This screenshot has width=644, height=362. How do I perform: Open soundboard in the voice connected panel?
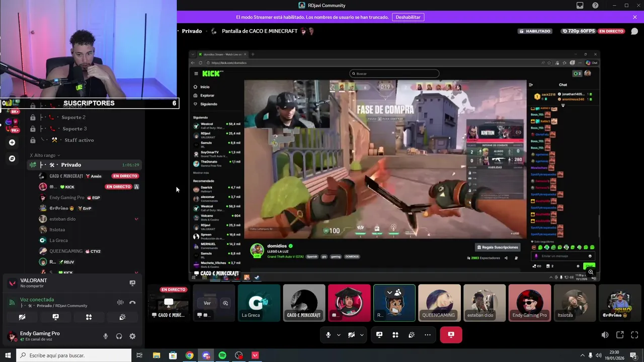pos(122,317)
